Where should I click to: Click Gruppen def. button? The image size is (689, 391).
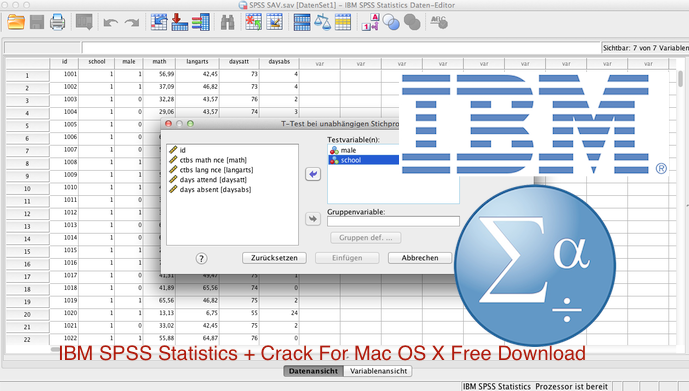(x=366, y=238)
